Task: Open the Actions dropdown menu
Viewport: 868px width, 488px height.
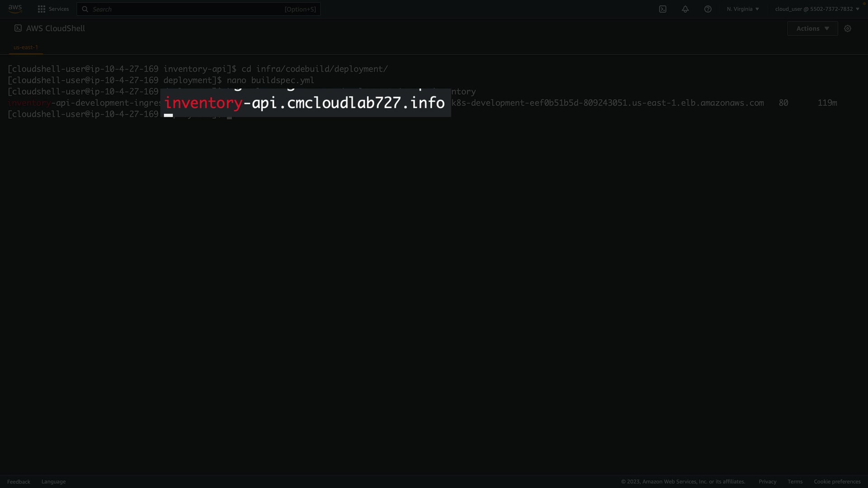Action: pyautogui.click(x=812, y=28)
